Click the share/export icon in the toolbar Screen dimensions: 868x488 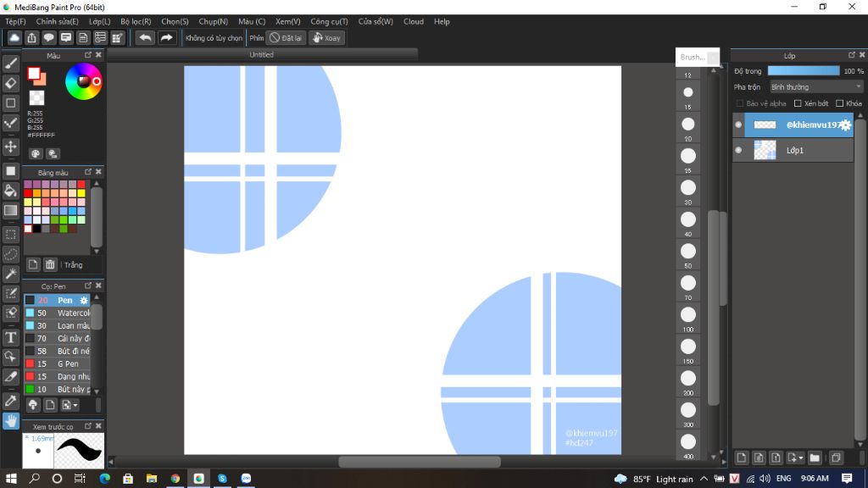pyautogui.click(x=31, y=37)
